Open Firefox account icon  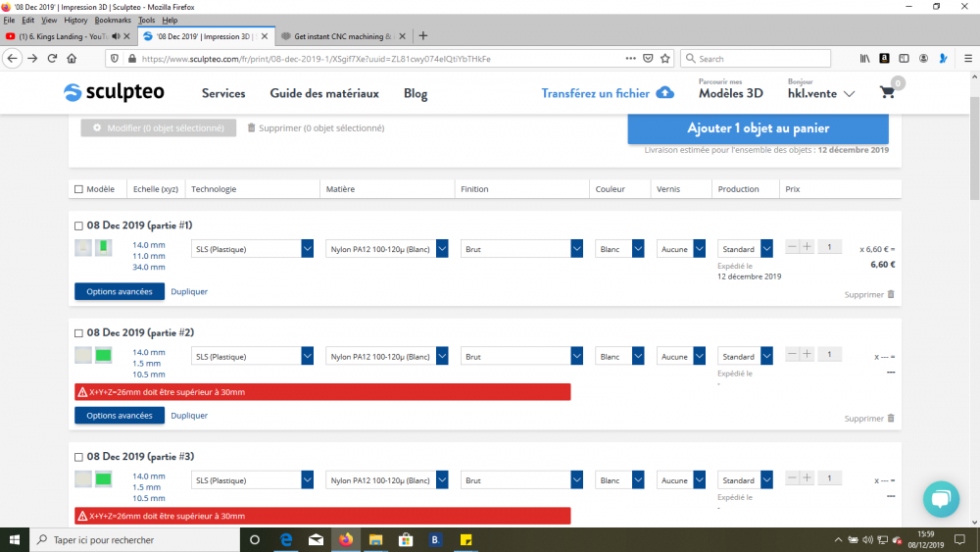click(923, 58)
